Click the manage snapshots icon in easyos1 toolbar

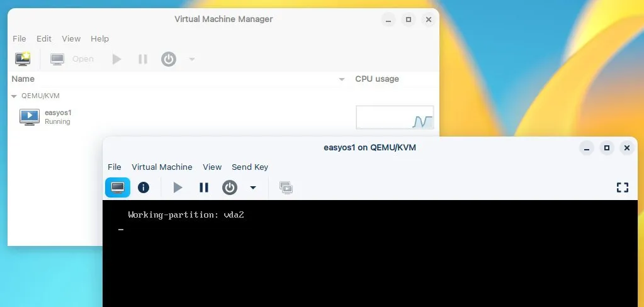click(286, 187)
